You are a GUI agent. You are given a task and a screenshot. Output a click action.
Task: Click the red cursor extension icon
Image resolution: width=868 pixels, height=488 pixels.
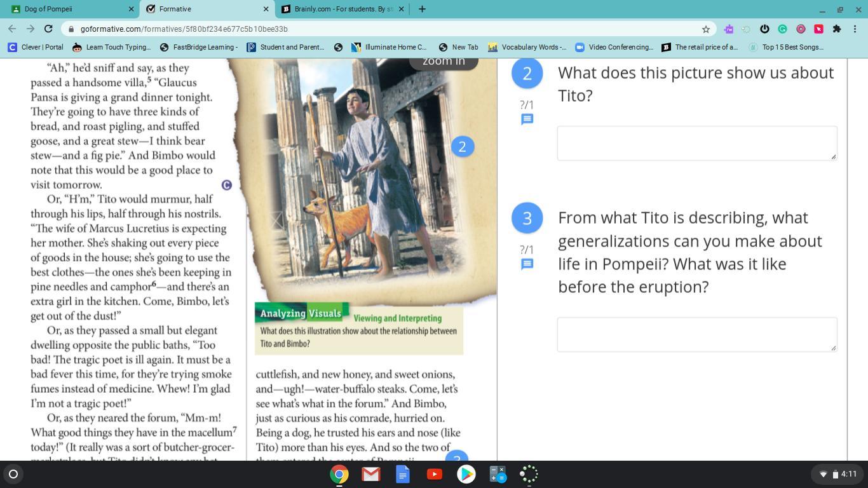pos(818,29)
